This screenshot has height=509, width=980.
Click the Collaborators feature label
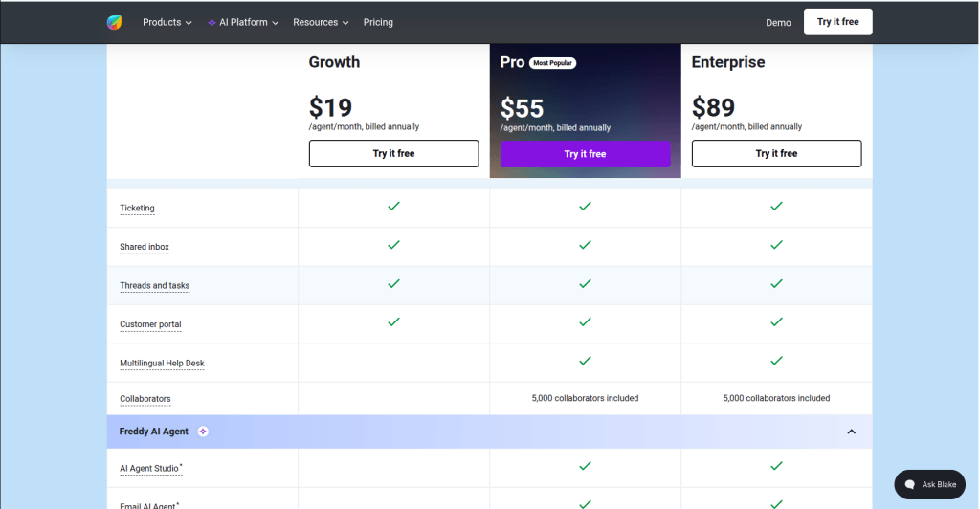pyautogui.click(x=145, y=398)
